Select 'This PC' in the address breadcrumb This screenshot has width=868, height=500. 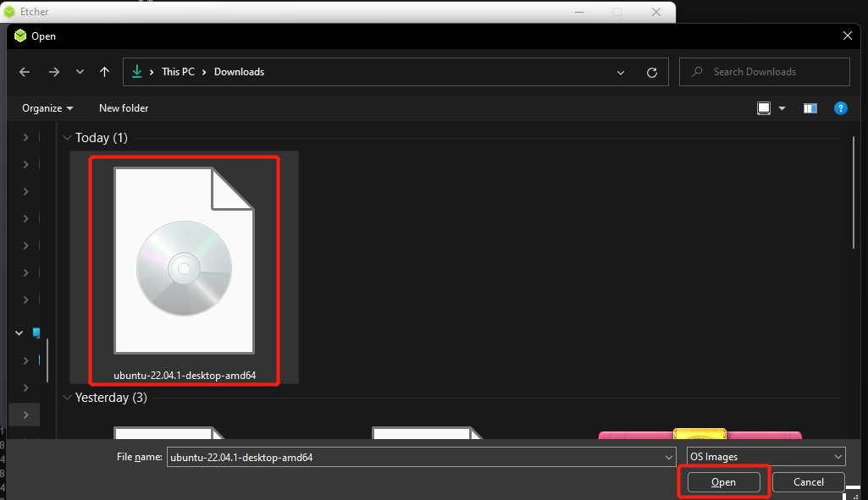[x=178, y=72]
